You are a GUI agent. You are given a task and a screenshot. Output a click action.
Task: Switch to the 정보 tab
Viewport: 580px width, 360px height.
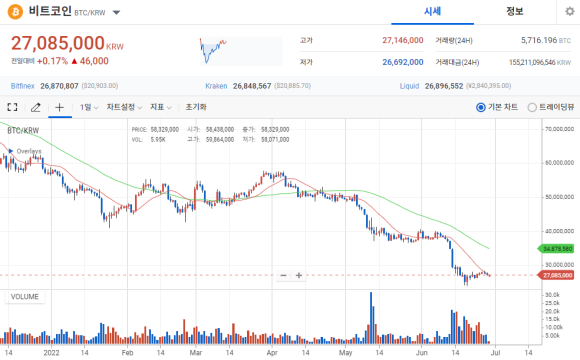tap(515, 11)
